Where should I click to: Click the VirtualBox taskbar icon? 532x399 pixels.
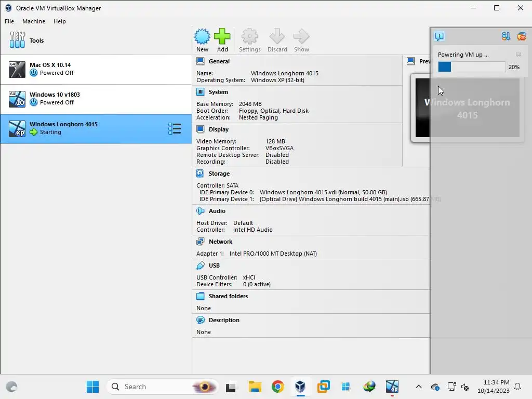coord(300,387)
